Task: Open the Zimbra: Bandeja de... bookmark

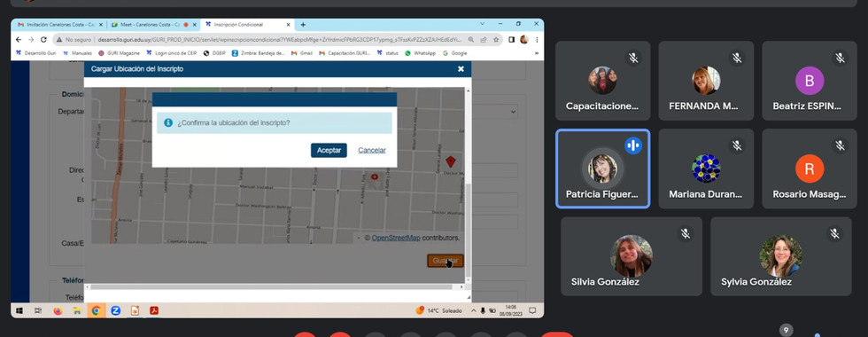Action: (x=259, y=53)
